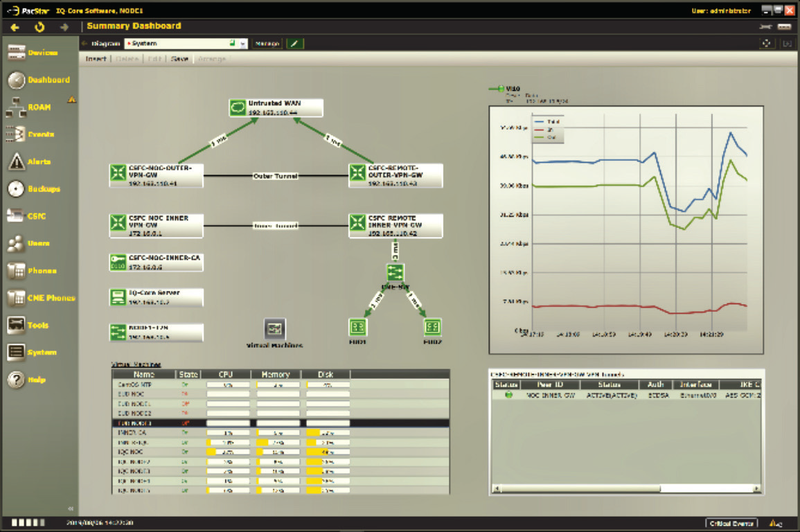Image resolution: width=800 pixels, height=532 pixels.
Task: Select the switch node above FOB1 and FOB2
Action: click(395, 272)
